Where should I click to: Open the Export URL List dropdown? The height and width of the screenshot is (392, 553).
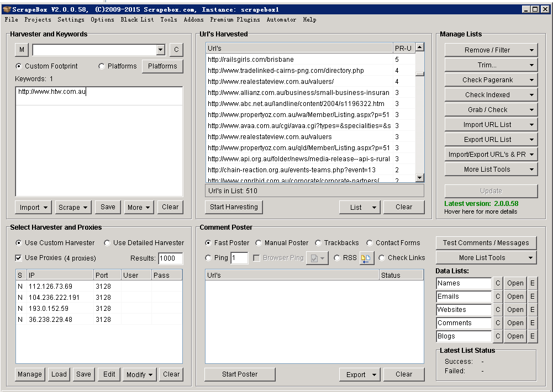point(491,140)
